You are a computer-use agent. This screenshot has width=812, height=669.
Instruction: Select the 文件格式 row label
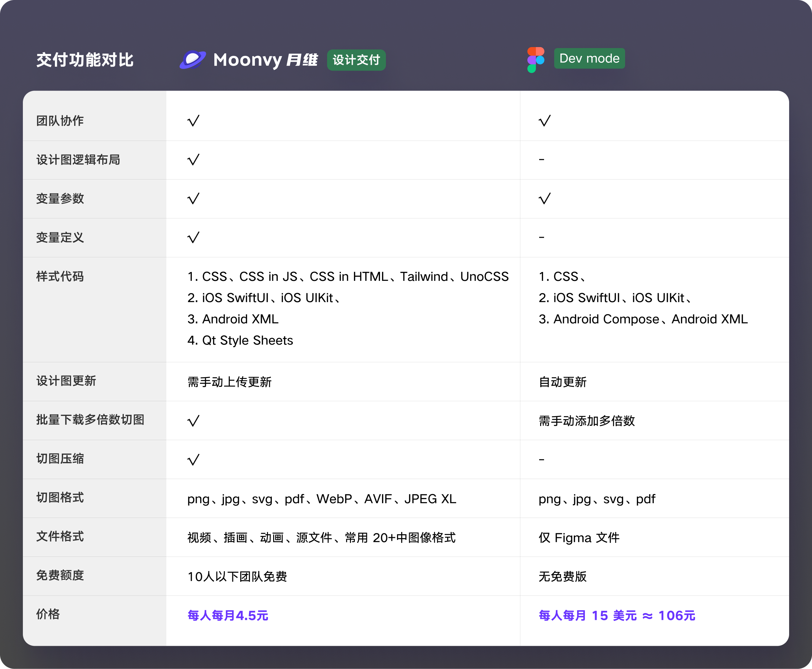60,537
